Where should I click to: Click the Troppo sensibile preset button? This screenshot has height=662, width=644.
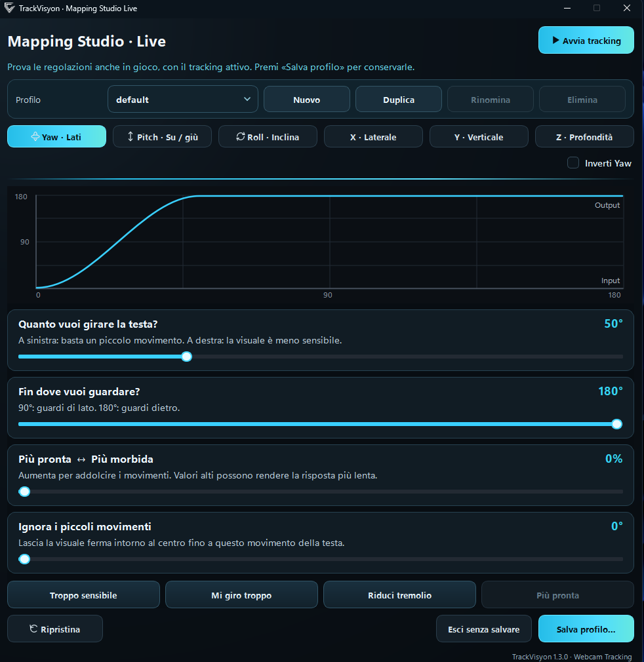tap(83, 595)
